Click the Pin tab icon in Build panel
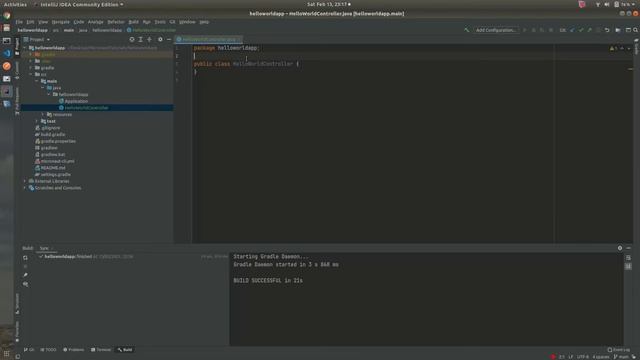The height and width of the screenshot is (360, 640). point(25,275)
